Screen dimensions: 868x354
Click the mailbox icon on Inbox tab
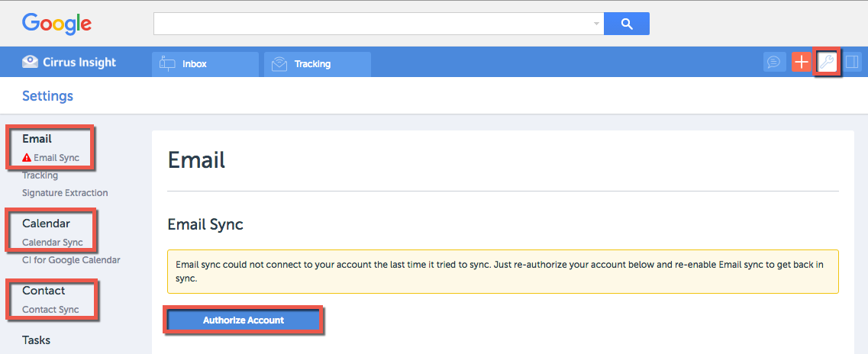(x=167, y=63)
